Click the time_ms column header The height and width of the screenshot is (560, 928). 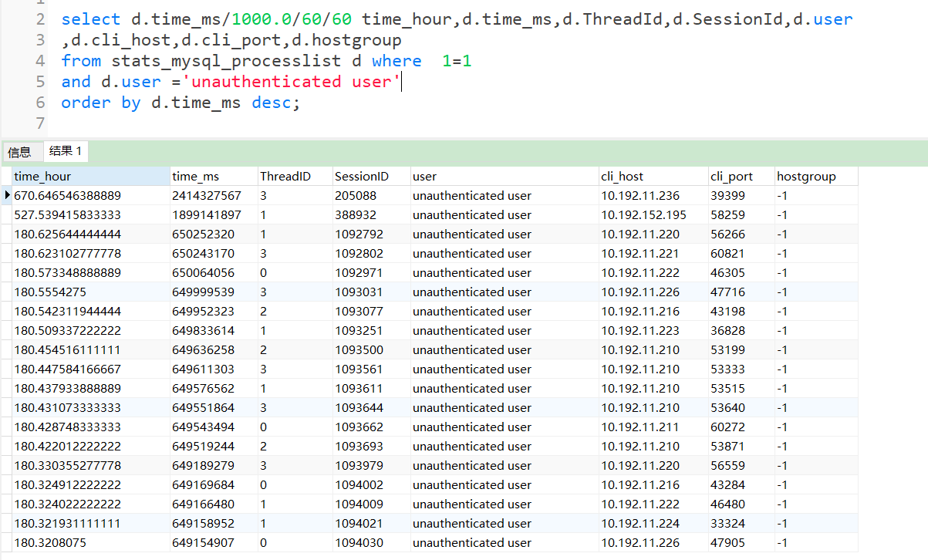[214, 177]
